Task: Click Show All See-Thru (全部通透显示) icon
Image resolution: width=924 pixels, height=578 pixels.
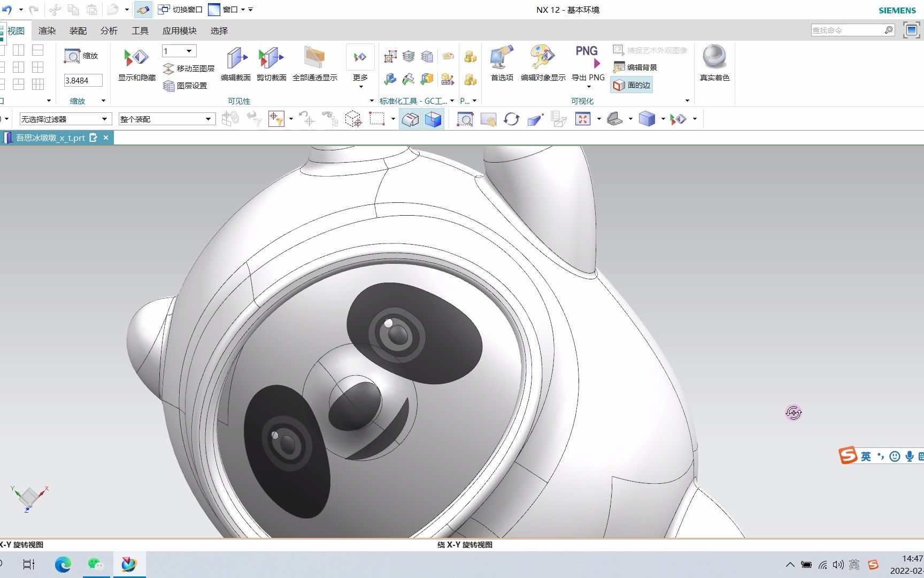Action: pyautogui.click(x=314, y=58)
